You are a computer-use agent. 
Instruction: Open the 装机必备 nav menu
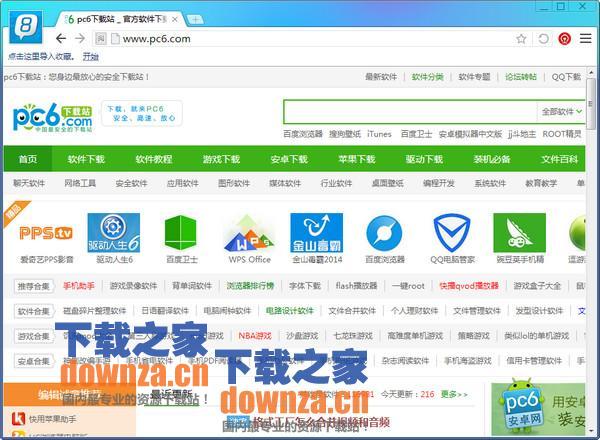pyautogui.click(x=492, y=159)
